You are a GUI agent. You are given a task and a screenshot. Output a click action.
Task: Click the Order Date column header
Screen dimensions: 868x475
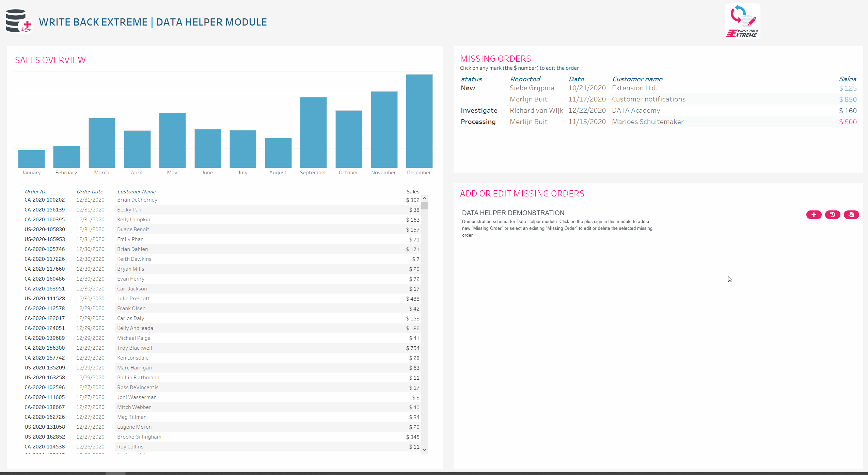click(x=90, y=191)
